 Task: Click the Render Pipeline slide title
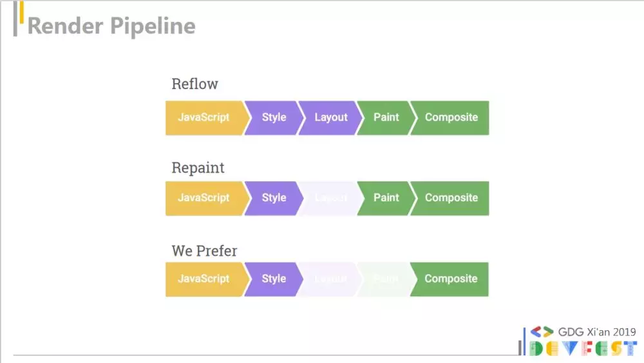[111, 26]
